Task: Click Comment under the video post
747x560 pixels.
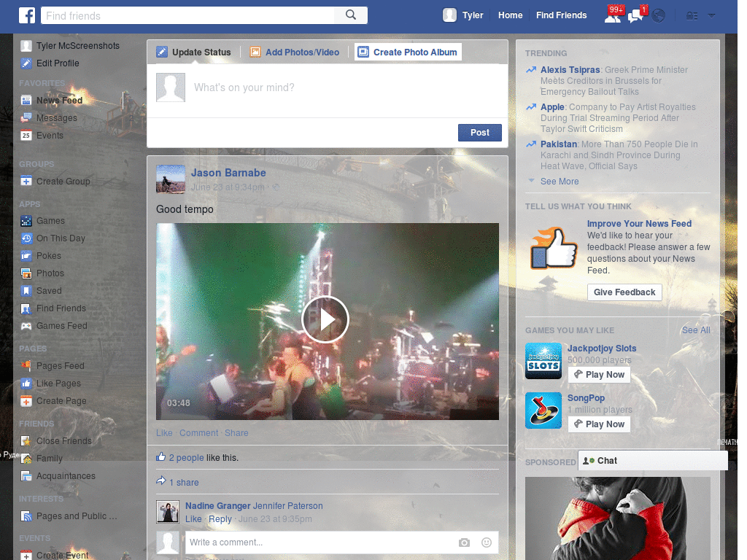Action: pyautogui.click(x=198, y=433)
